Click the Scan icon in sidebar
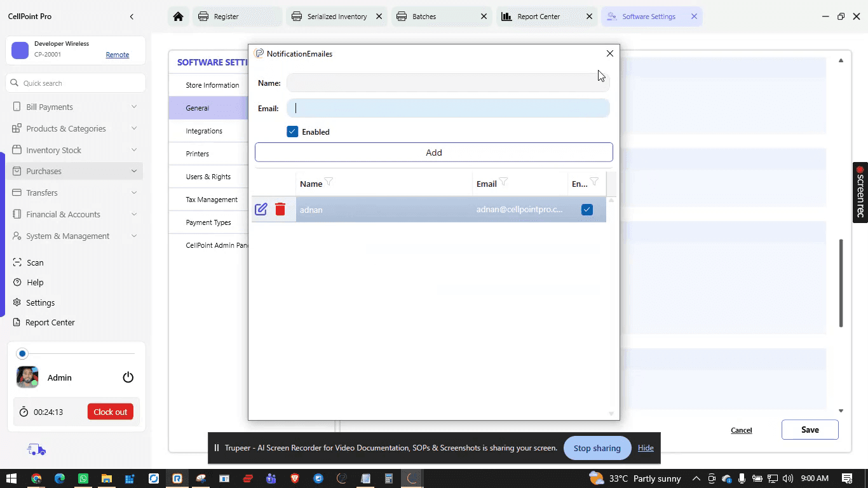This screenshot has width=868, height=488. point(17,262)
